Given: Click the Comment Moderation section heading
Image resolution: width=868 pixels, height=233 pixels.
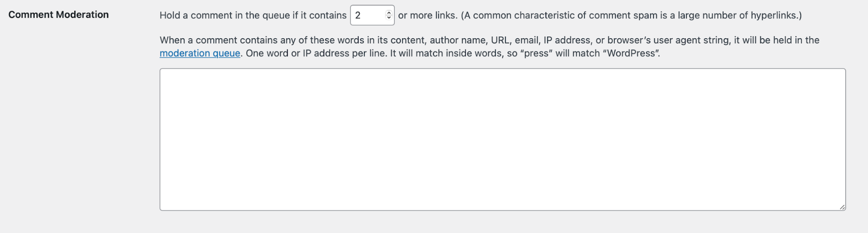Looking at the screenshot, I should [59, 15].
